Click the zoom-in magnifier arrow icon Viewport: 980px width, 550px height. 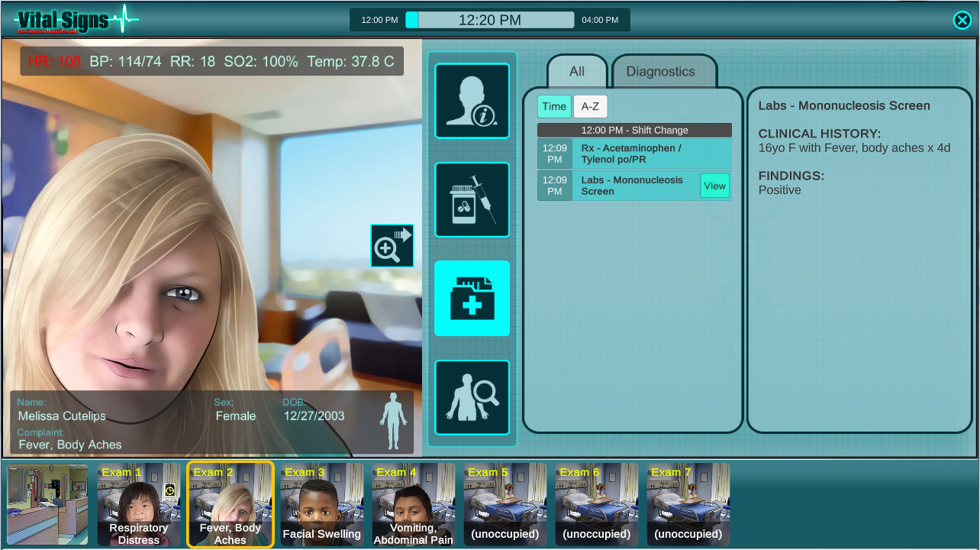pos(392,245)
